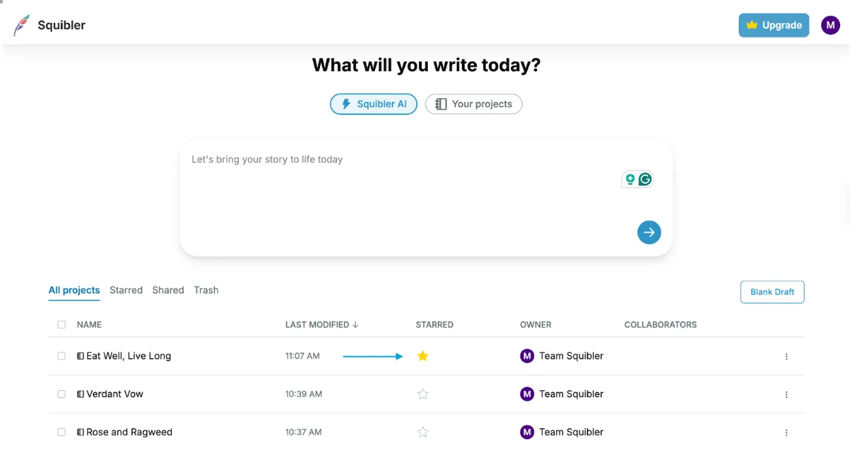Star the Verdant Vow project
The image size is (868, 471).
click(422, 394)
